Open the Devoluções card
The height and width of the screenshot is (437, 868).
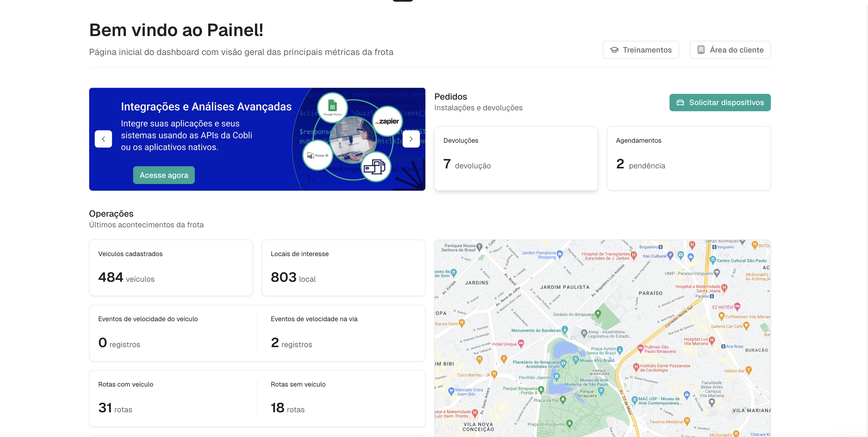tap(516, 159)
